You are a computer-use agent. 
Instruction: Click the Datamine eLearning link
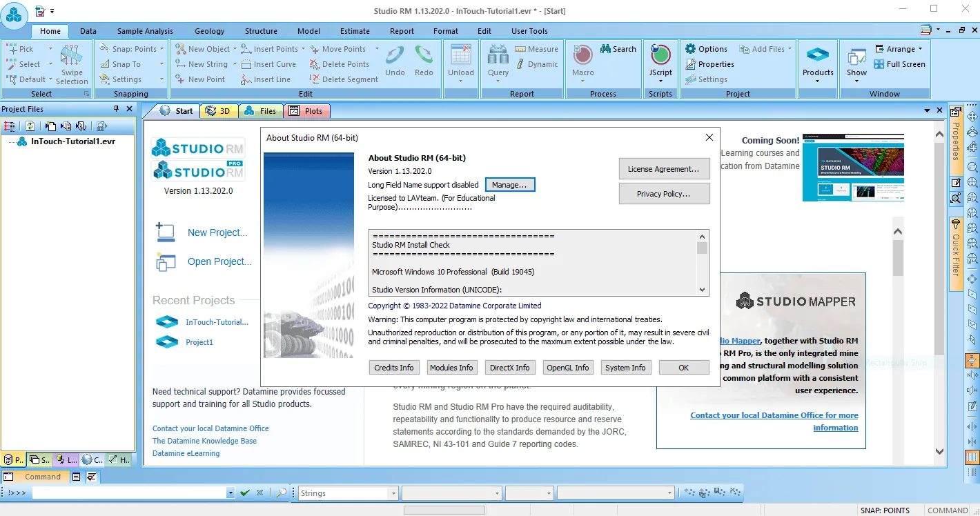[186, 453]
